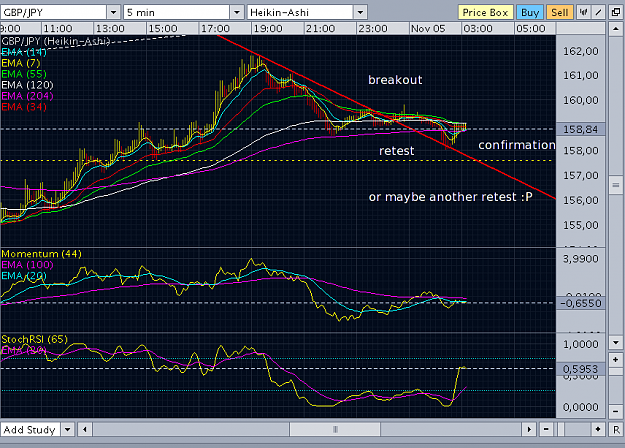Click the Add Study button

click(30, 430)
